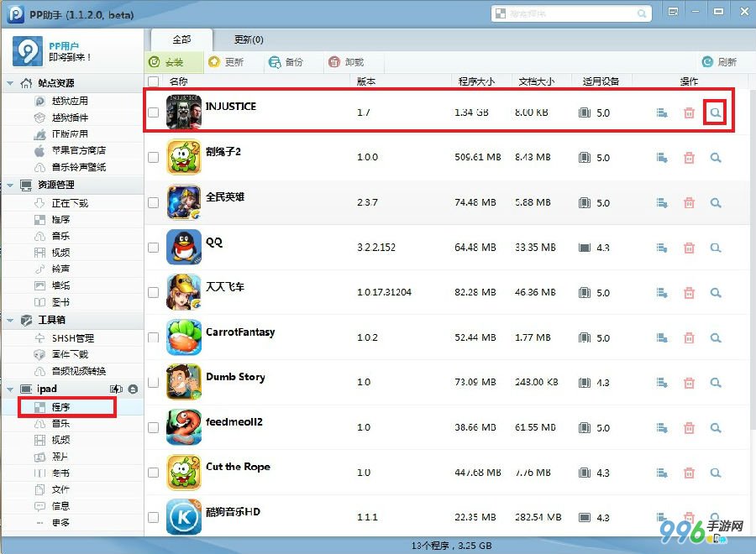
Task: Remove CarrotFantasy with its trash icon
Action: pyautogui.click(x=689, y=337)
